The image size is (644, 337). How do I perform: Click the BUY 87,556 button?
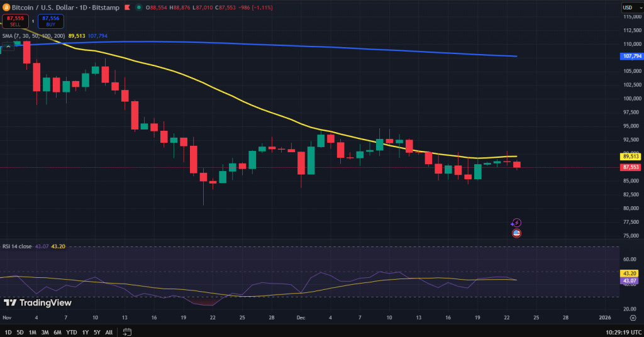pos(51,21)
